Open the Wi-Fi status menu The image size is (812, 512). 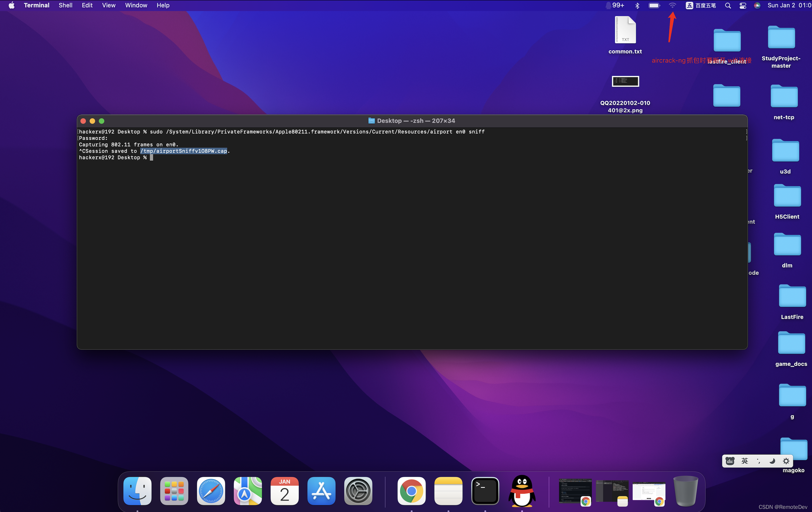[x=672, y=5]
